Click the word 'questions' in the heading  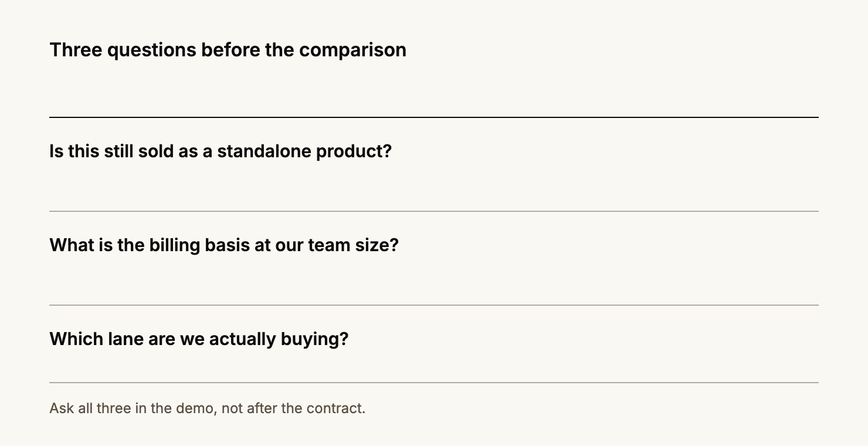point(151,50)
